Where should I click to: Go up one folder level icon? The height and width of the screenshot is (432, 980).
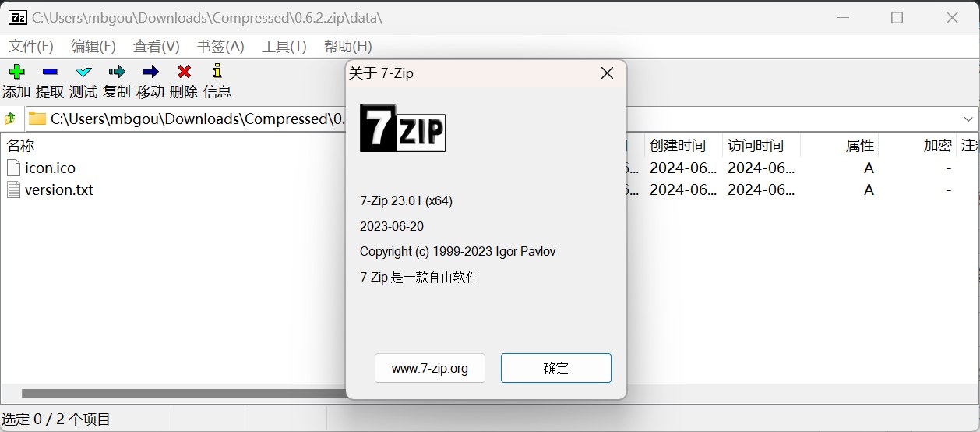[10, 119]
